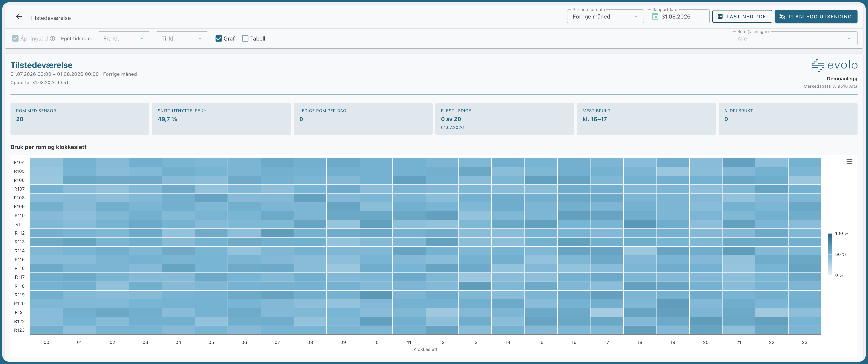The height and width of the screenshot is (364, 868).
Task: Click the schedule icon in Planlegg utsending
Action: coord(782,17)
